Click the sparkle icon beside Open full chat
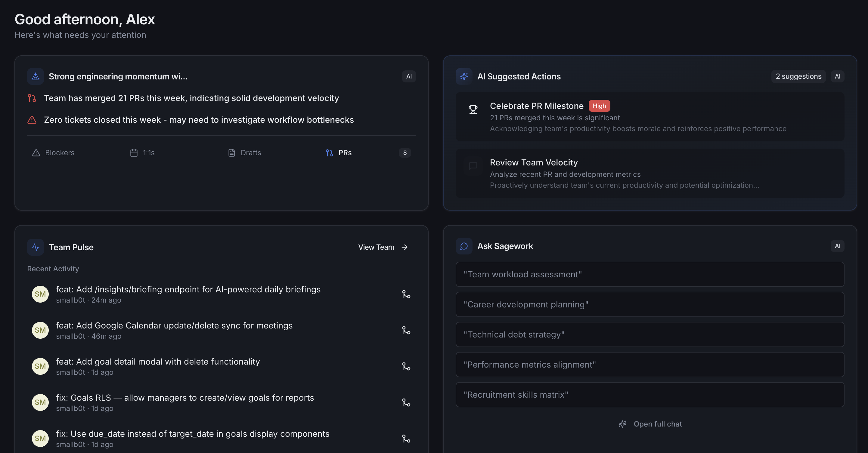Image resolution: width=868 pixels, height=453 pixels. 622,424
